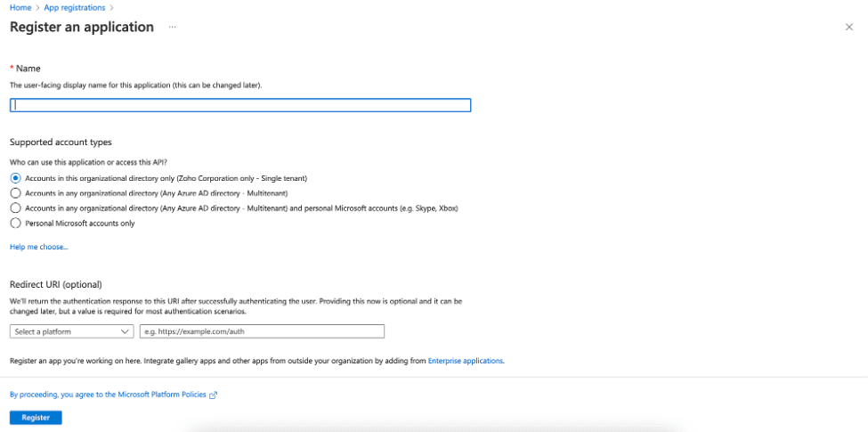The height and width of the screenshot is (432, 868).
Task: Open the Help me choose link
Action: [38, 247]
